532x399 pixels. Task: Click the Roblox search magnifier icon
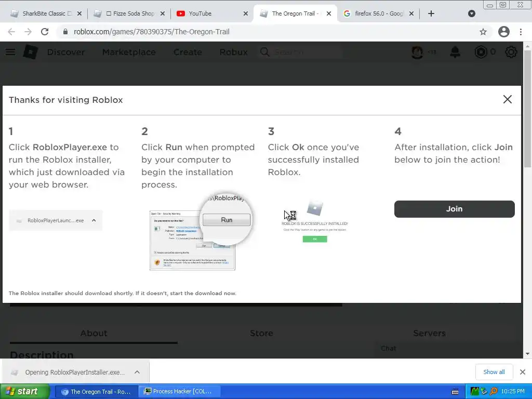tap(264, 52)
